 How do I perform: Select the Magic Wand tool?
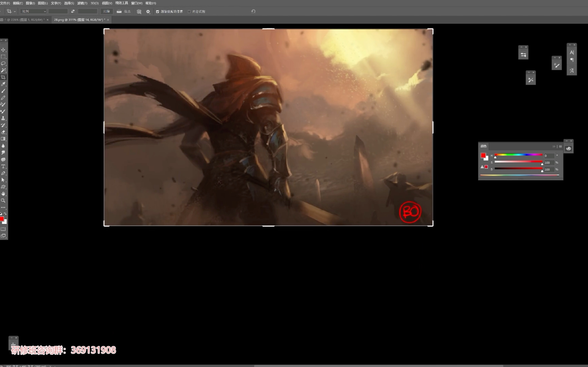3,70
